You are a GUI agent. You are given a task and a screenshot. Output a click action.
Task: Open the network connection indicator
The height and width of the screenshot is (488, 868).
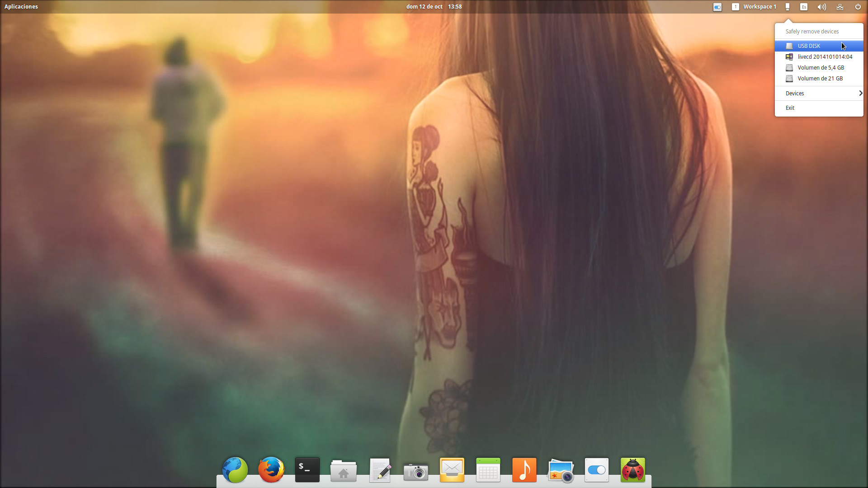click(840, 7)
